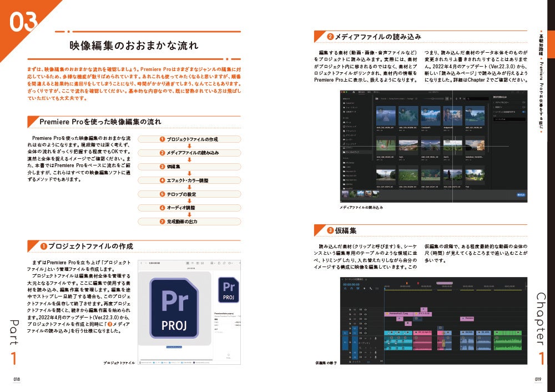555x392 pixels.
Task: Expand the 新規ビン section chevron
Action: (494, 107)
